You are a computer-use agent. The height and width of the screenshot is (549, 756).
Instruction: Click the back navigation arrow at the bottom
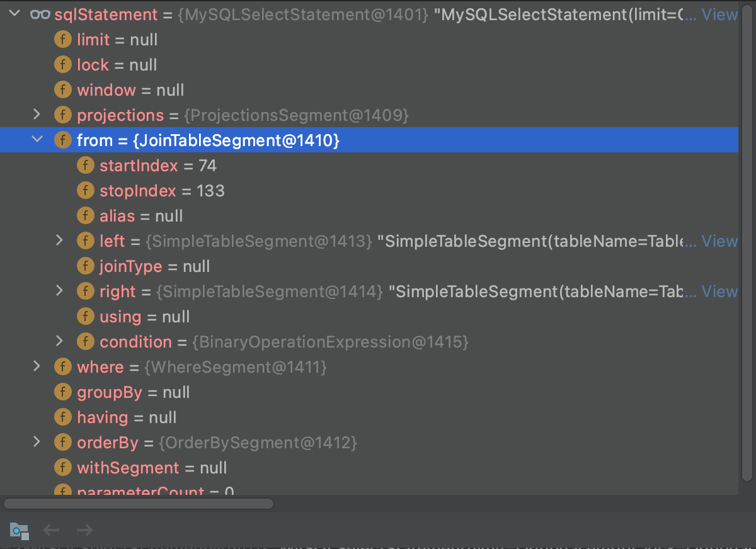51,530
